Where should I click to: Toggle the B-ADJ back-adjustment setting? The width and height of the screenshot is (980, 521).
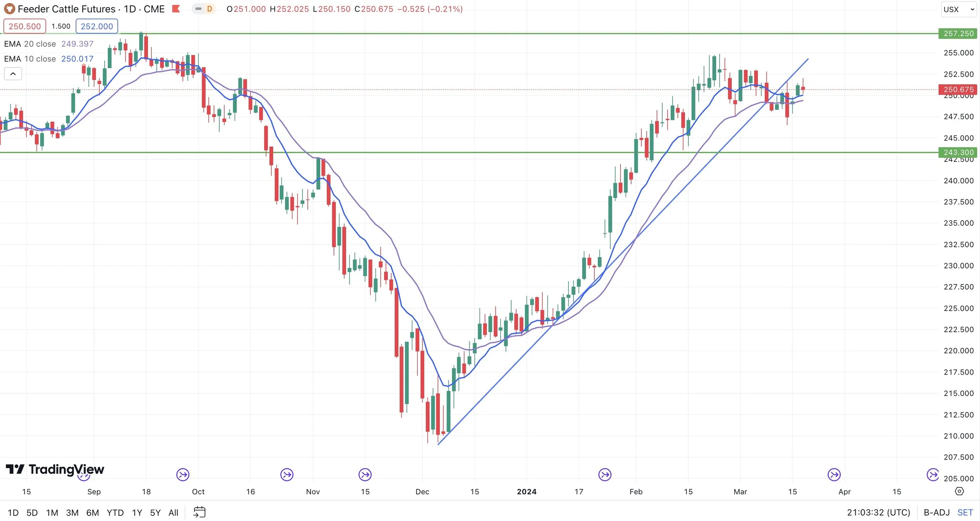pos(936,512)
